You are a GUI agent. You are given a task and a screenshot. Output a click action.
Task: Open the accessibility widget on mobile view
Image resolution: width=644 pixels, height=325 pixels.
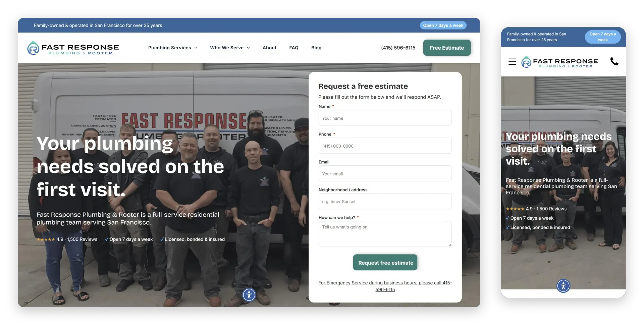pos(563,286)
